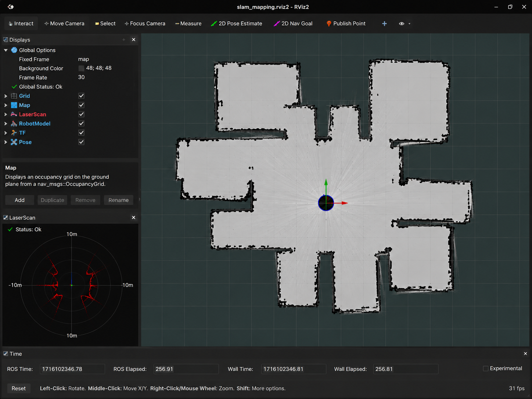
Task: Click the LaserScan display icon
Action: (14, 114)
